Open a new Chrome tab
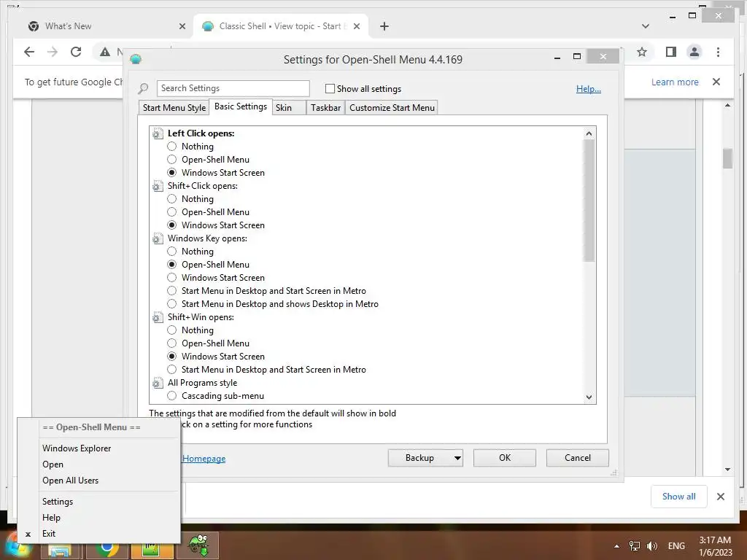The height and width of the screenshot is (560, 747). (384, 26)
